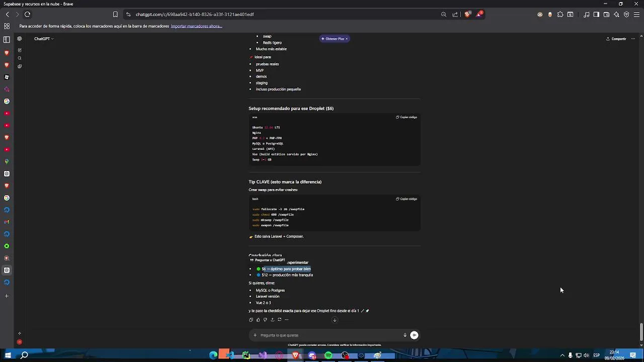Open the Brave VPN shield icon
This screenshot has height=362, width=644.
coord(626,15)
